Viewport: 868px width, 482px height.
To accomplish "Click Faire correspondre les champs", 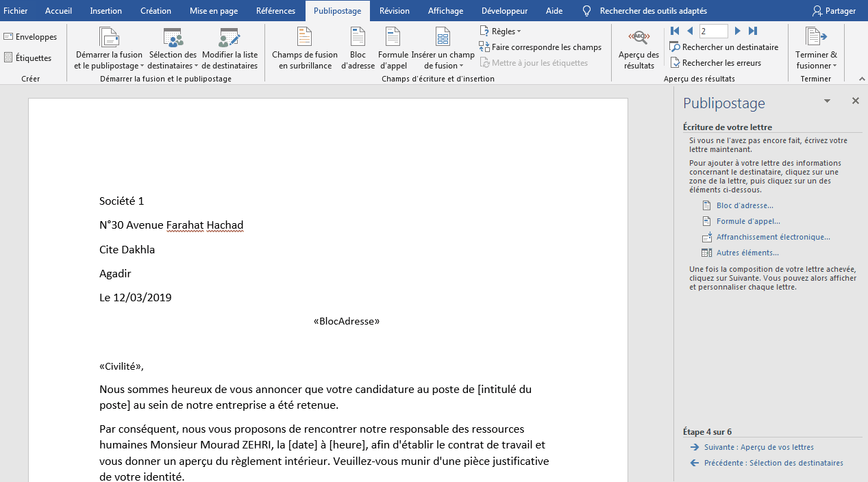I will [541, 47].
